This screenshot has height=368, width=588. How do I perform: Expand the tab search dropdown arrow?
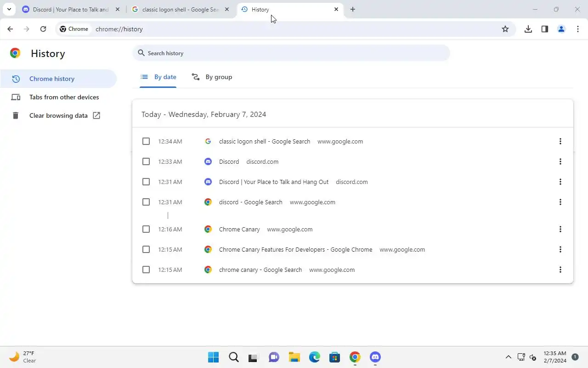point(9,9)
